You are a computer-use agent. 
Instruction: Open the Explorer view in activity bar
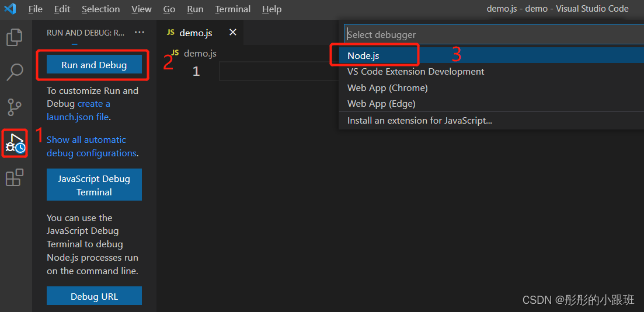[x=15, y=37]
